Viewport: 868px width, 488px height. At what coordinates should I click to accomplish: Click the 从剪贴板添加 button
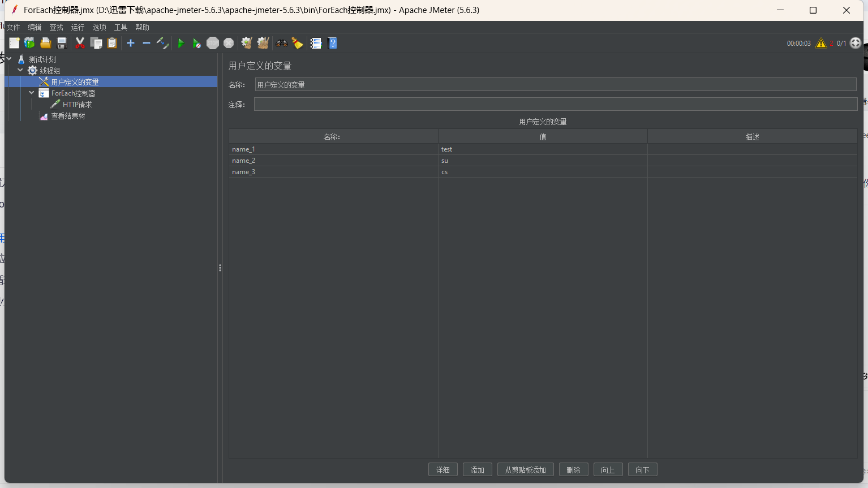pyautogui.click(x=526, y=470)
